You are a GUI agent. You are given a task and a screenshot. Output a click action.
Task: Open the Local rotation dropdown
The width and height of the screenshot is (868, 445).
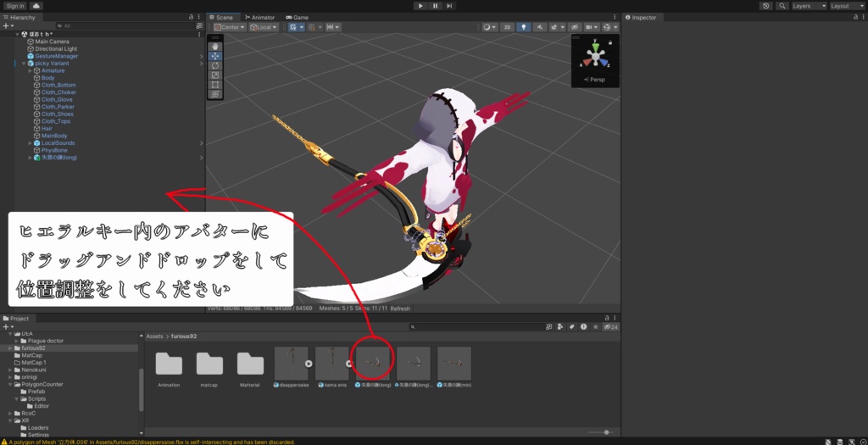pos(263,27)
